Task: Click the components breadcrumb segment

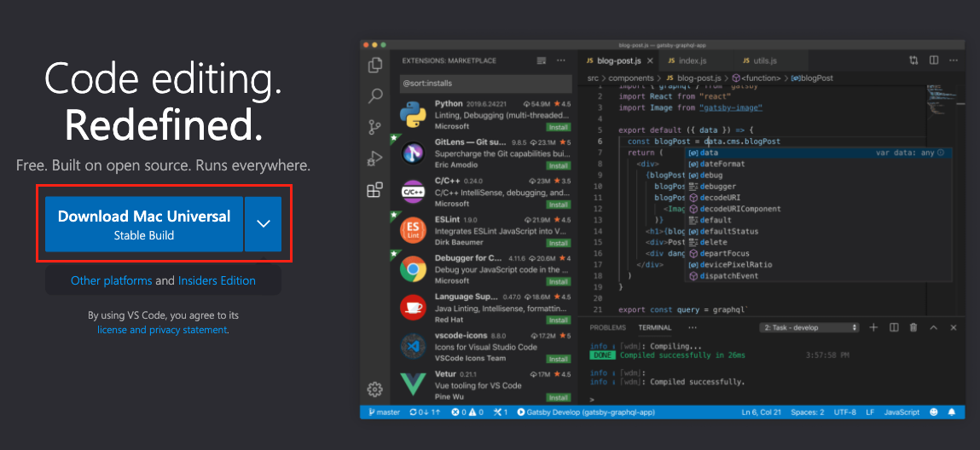Action: 630,78
